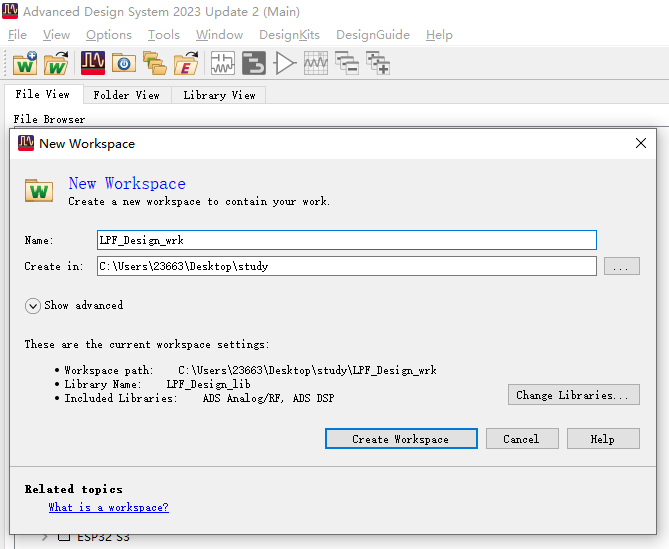Switch to the Library View tab

point(219,95)
